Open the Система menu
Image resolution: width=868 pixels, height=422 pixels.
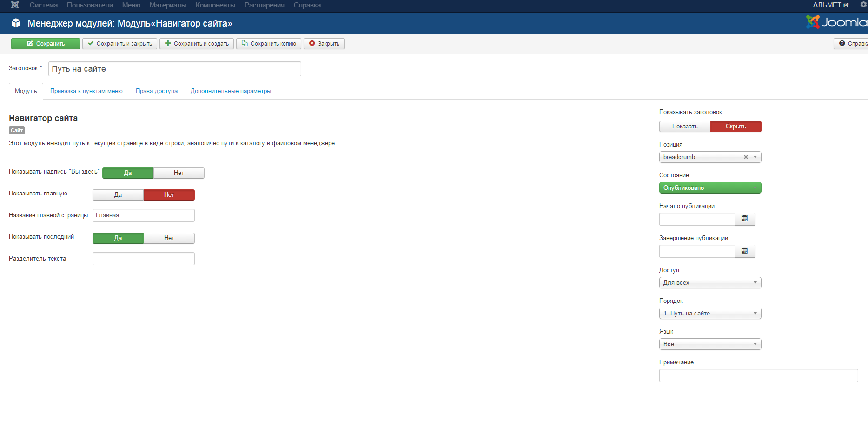tap(44, 5)
